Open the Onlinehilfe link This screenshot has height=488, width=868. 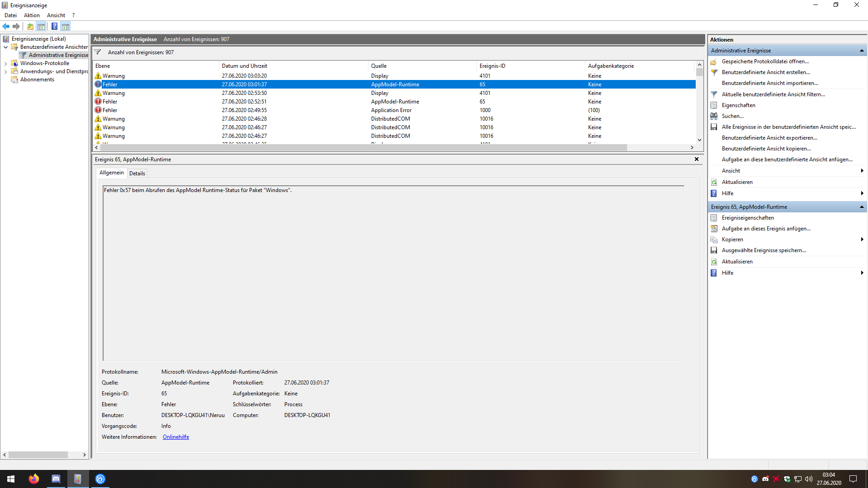point(176,437)
